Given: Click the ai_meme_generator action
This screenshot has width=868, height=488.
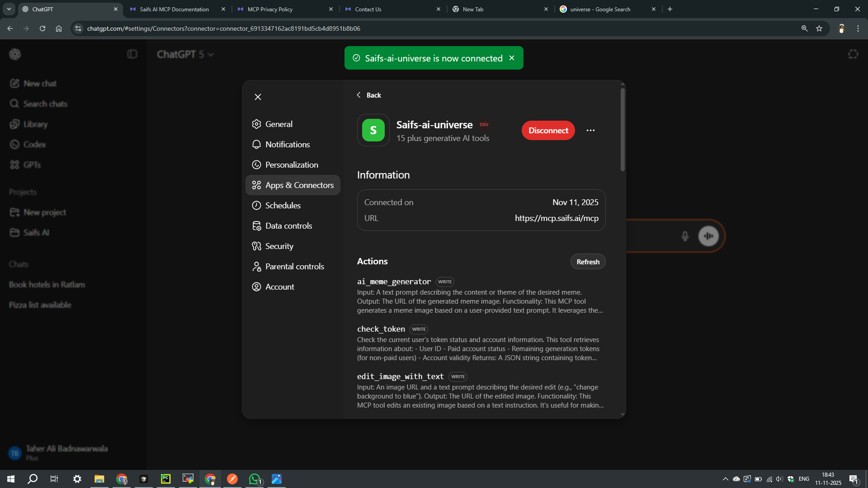Looking at the screenshot, I should (x=394, y=282).
